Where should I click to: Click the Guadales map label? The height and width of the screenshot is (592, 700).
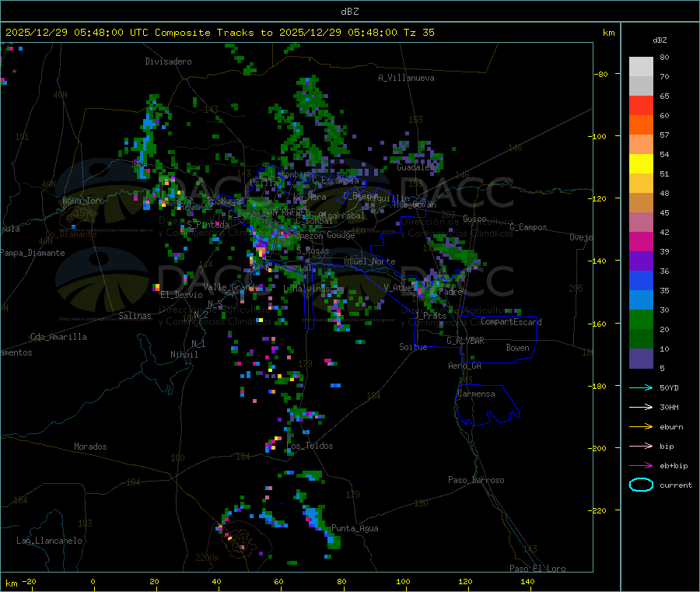tap(415, 167)
